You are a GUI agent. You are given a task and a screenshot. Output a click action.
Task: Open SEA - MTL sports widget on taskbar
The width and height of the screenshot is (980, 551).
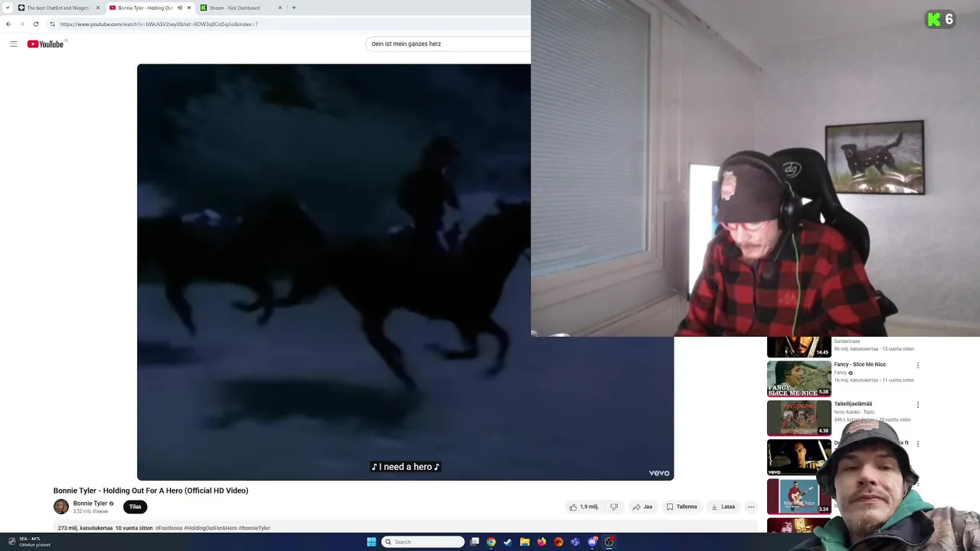[29, 541]
